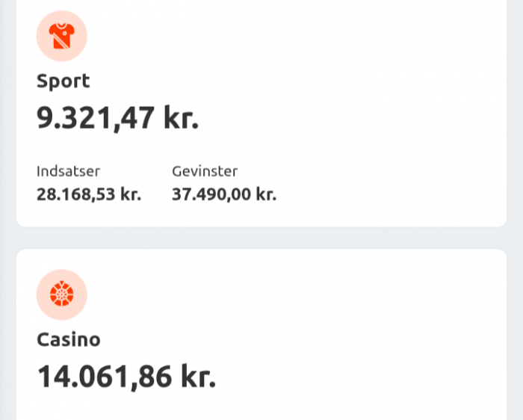The height and width of the screenshot is (420, 523).
Task: Open the Sport heading
Action: [x=63, y=81]
